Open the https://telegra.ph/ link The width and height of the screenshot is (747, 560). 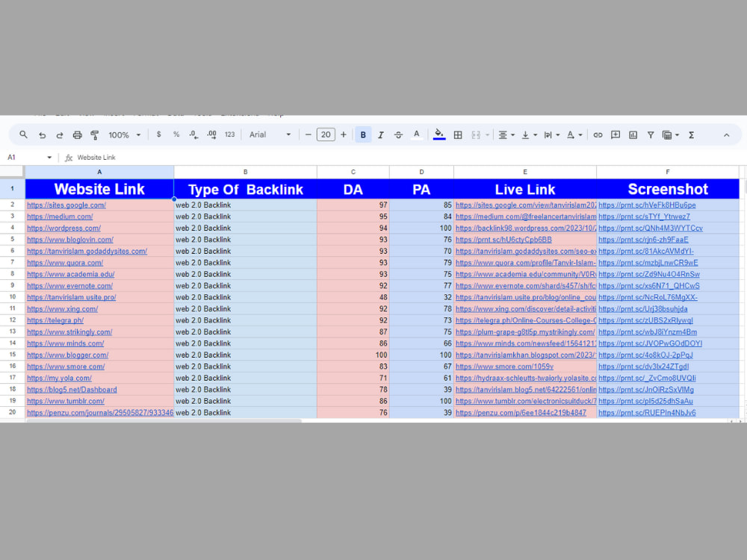point(55,320)
